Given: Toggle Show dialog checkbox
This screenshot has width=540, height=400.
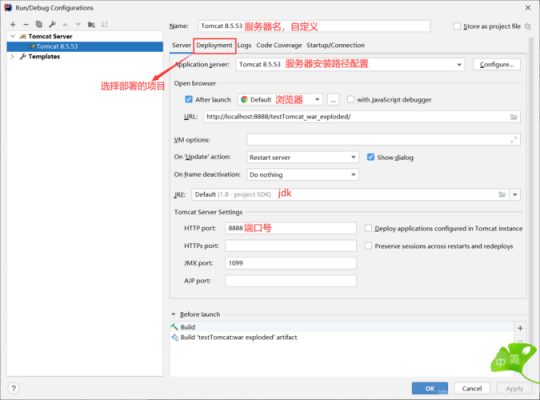Looking at the screenshot, I should 371,157.
